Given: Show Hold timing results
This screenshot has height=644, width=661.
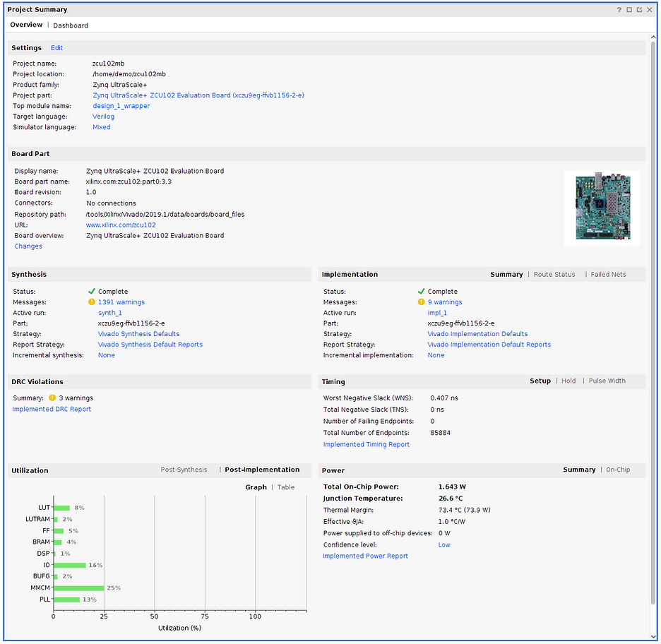Looking at the screenshot, I should pos(568,381).
